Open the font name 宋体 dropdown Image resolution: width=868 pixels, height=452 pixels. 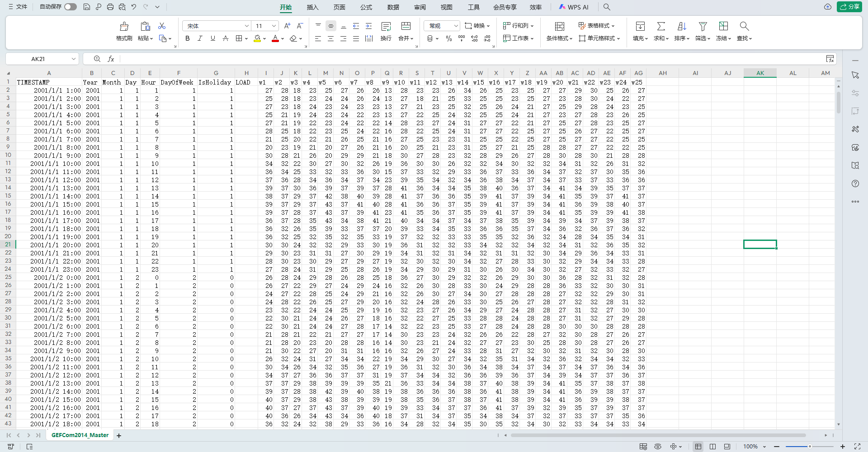pos(247,26)
